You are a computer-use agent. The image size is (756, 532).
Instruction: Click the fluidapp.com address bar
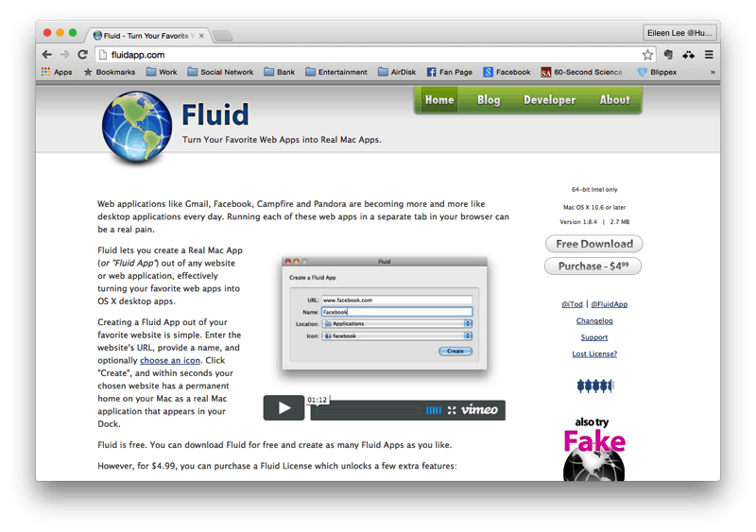tap(369, 55)
